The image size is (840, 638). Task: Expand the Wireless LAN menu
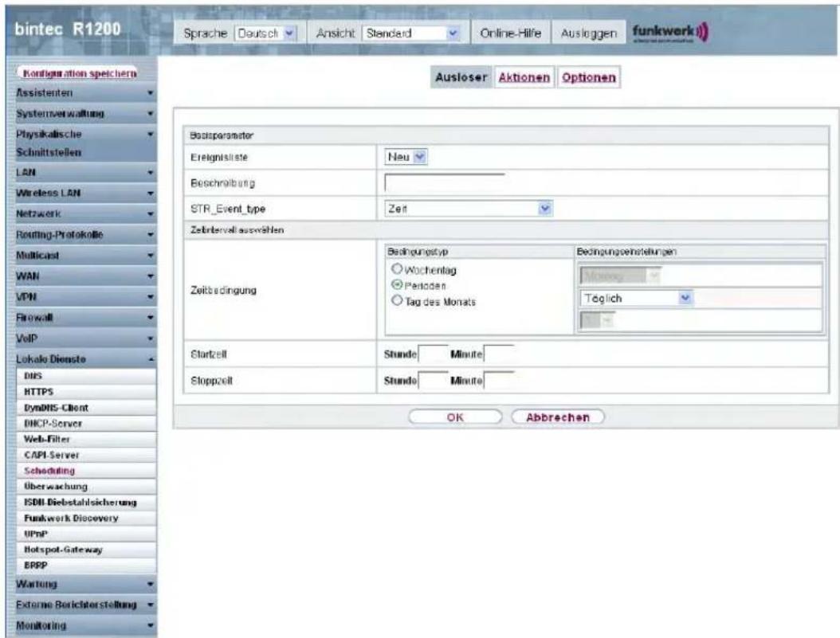(x=84, y=193)
